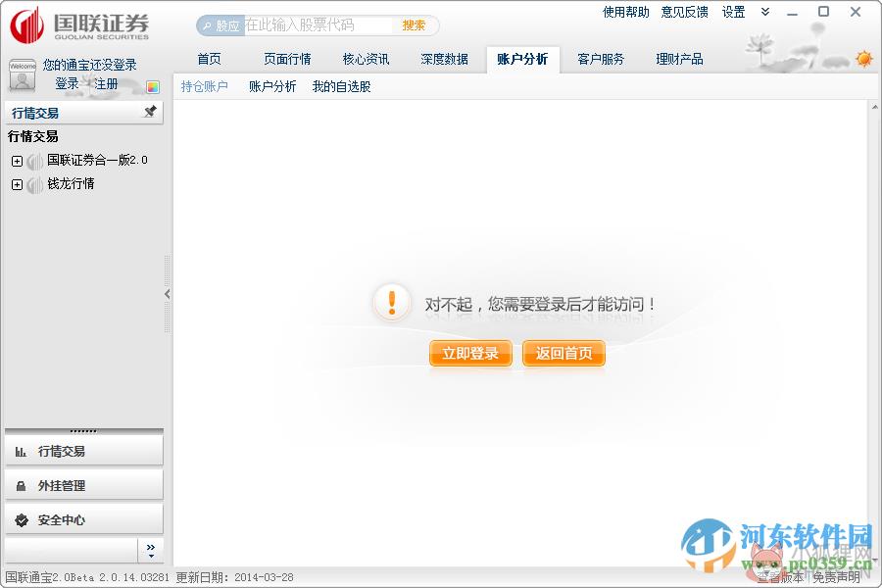Click the 立即登录 button

click(x=470, y=354)
